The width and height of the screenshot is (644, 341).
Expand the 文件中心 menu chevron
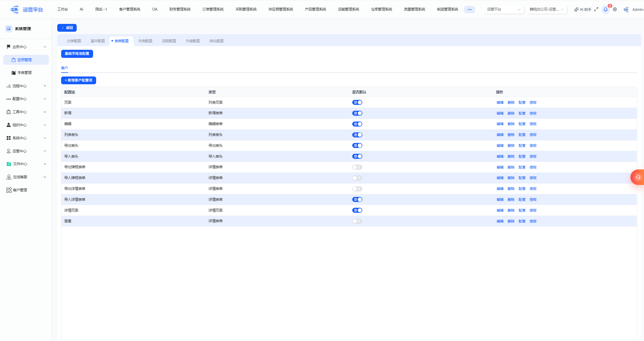(x=45, y=164)
